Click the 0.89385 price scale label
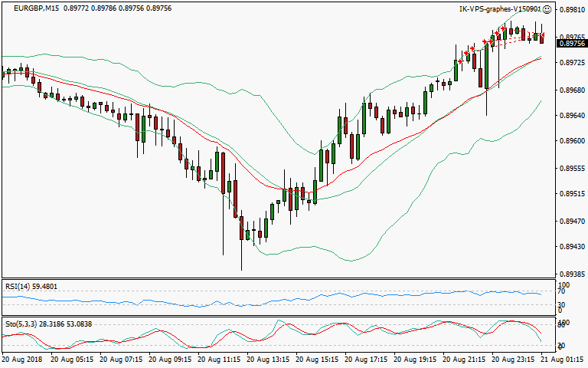The height and width of the screenshot is (368, 588). coord(572,274)
